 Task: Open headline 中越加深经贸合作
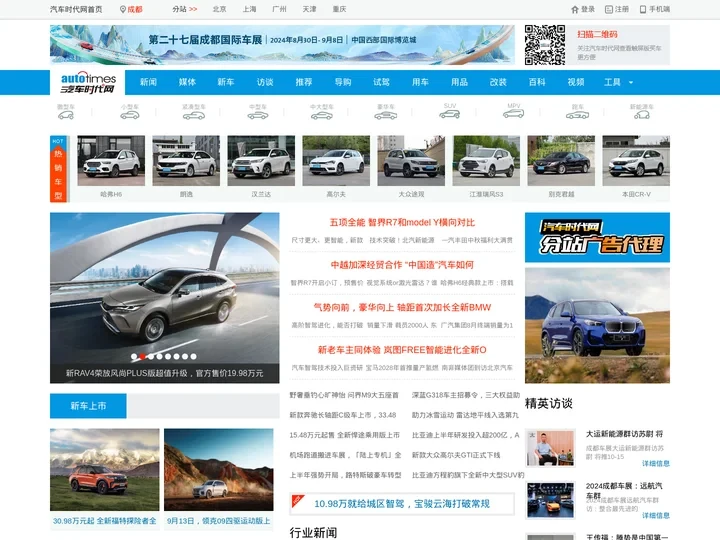coord(402,265)
